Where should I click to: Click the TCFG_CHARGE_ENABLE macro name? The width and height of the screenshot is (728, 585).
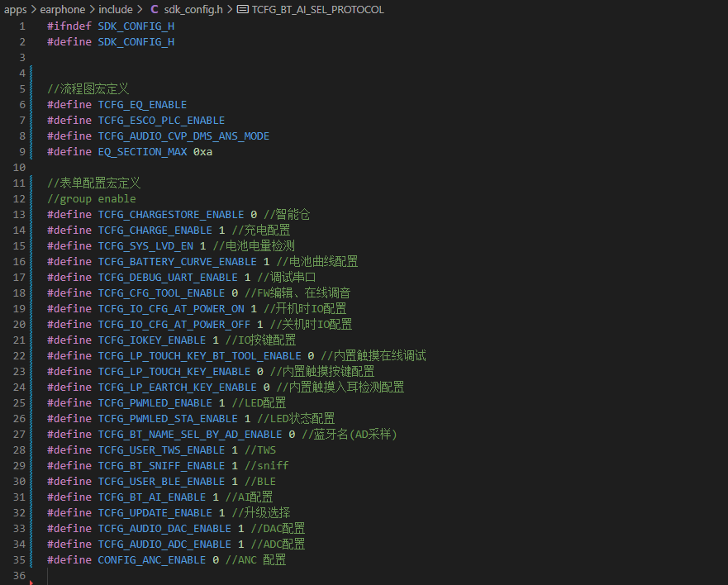pyautogui.click(x=155, y=231)
